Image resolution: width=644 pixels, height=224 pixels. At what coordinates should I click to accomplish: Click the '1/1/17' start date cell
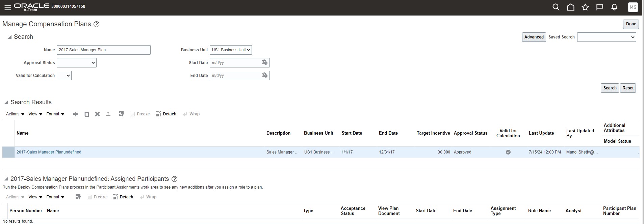point(347,152)
